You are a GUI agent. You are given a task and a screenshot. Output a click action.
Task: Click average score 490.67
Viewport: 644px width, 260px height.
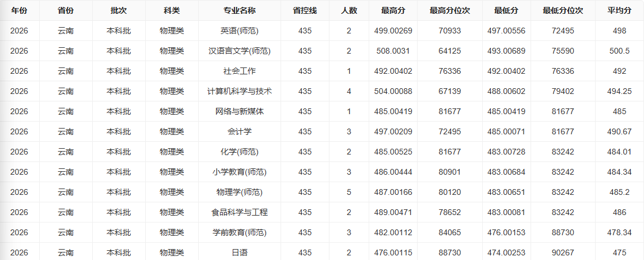[x=619, y=131]
